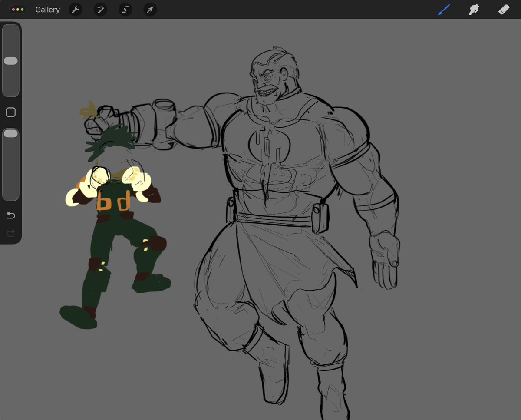Click the yellow window-control dot
The width and height of the screenshot is (521, 420).
(18, 9)
